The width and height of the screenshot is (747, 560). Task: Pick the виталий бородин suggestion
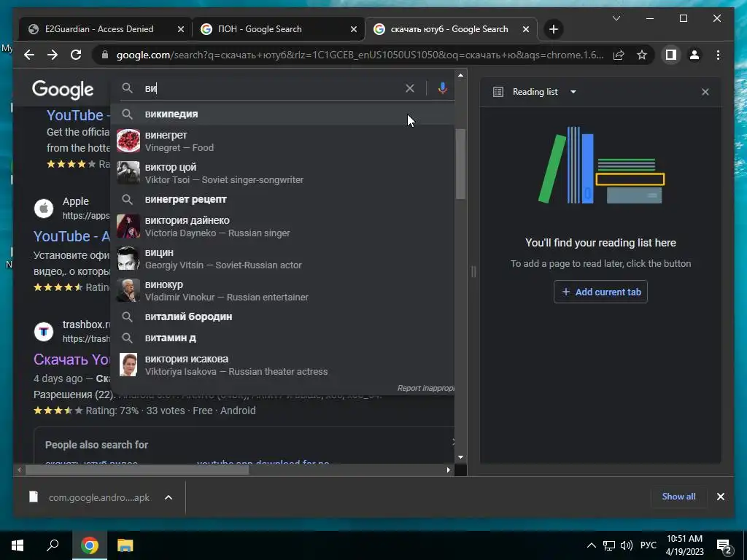tap(282, 316)
